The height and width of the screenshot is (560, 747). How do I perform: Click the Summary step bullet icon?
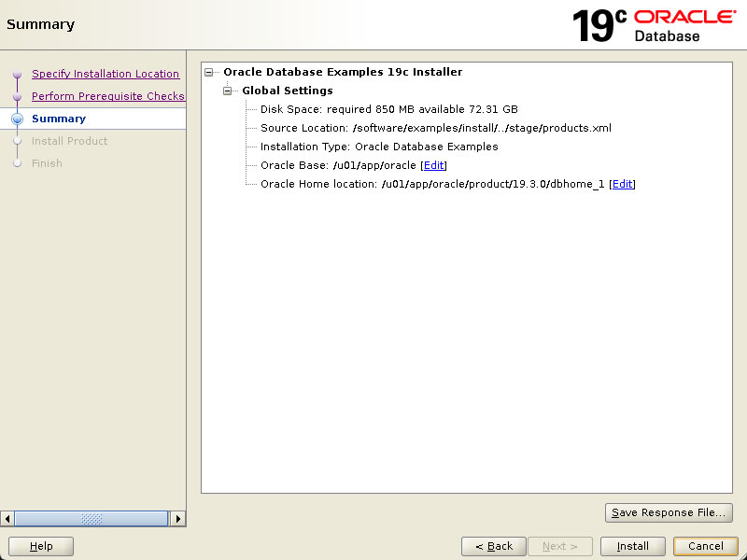click(x=17, y=119)
